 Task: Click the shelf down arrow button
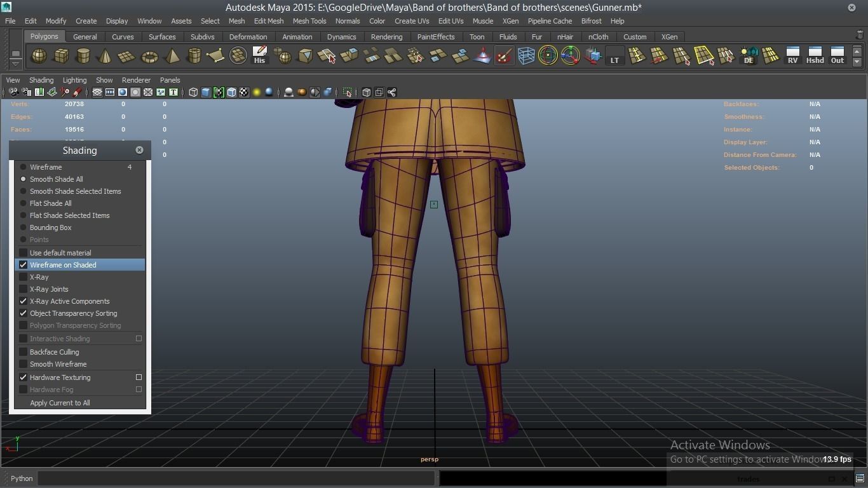857,62
